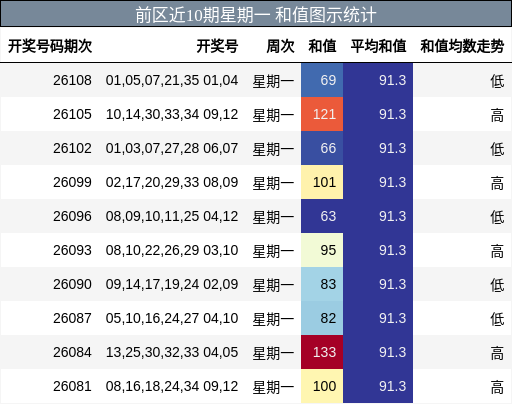The width and height of the screenshot is (512, 404).
Task: Click 星期一 in row 26081
Action: [x=273, y=387]
